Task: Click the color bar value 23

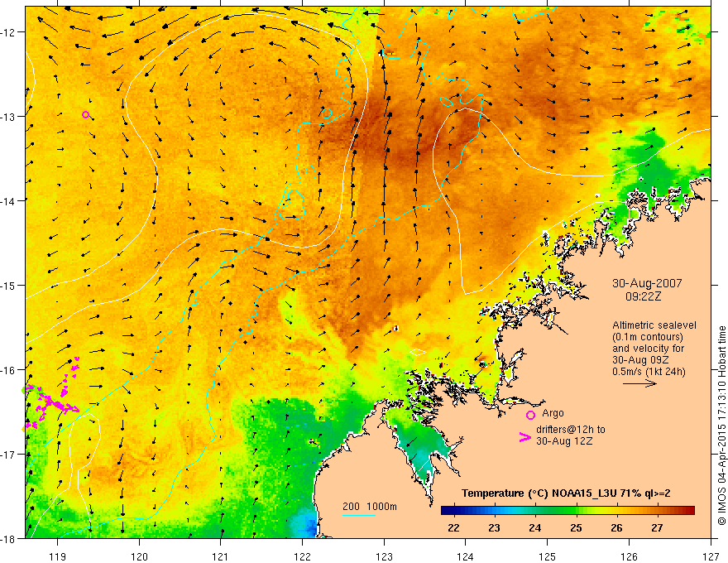Action: click(x=494, y=527)
